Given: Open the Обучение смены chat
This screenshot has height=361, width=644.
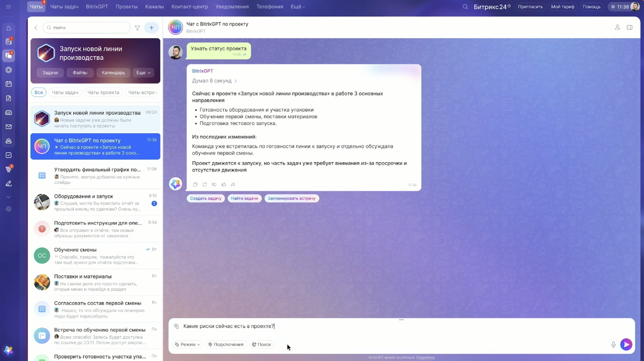Looking at the screenshot, I should pos(95,256).
